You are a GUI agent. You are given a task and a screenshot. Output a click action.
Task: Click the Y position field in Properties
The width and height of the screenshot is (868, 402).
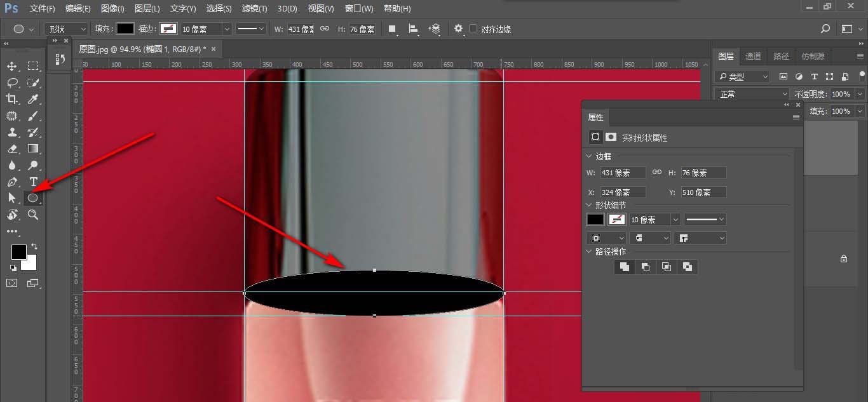(703, 192)
